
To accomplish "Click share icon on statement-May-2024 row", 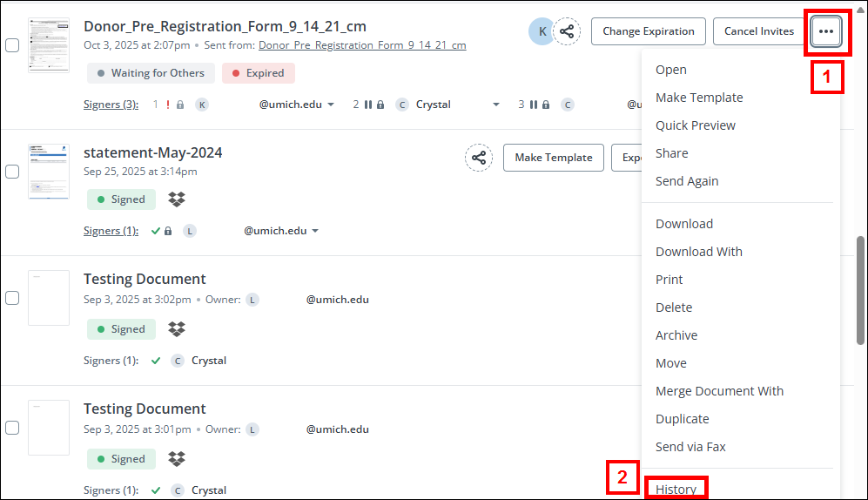I will (479, 158).
